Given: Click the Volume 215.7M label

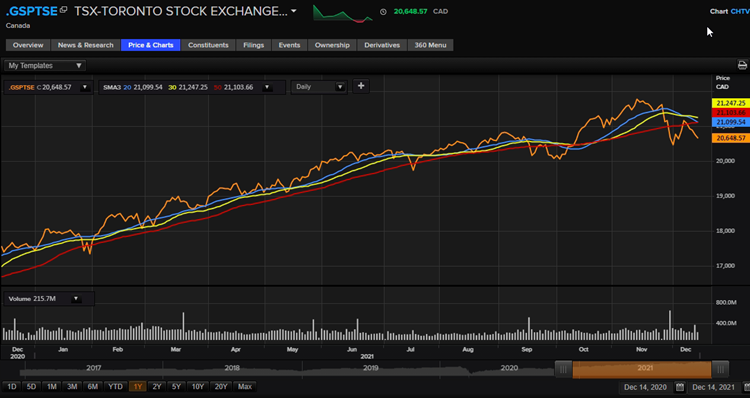Looking at the screenshot, I should 32,298.
